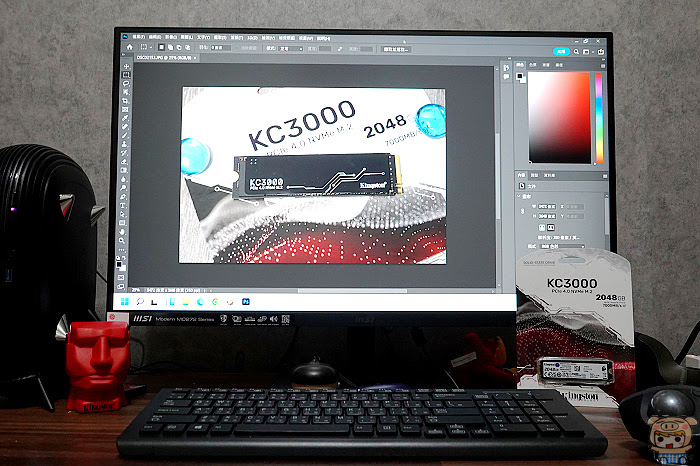This screenshot has height=466, width=700.
Task: Select the Gradient tool
Action: point(124,170)
